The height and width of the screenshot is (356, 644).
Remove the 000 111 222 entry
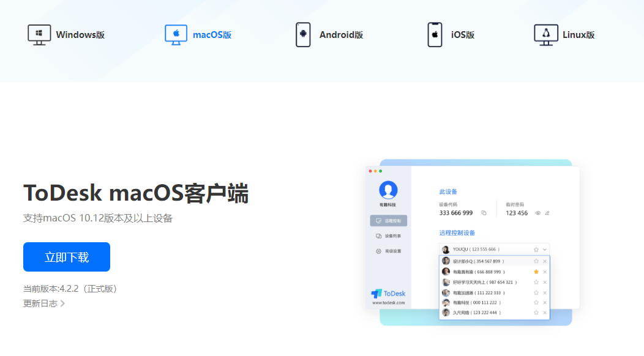click(545, 303)
